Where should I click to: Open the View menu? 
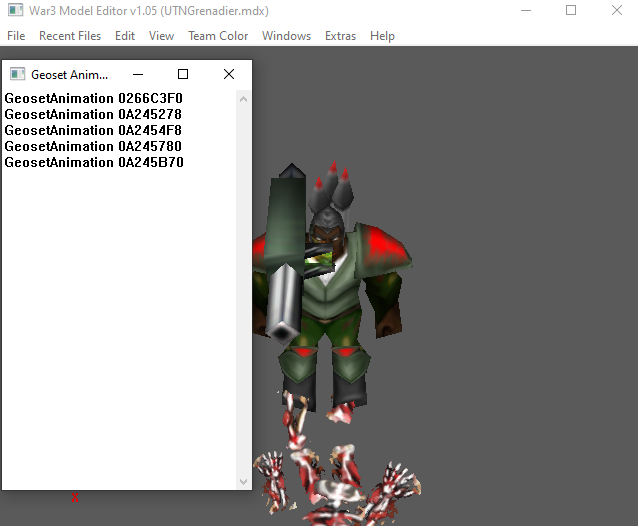162,36
